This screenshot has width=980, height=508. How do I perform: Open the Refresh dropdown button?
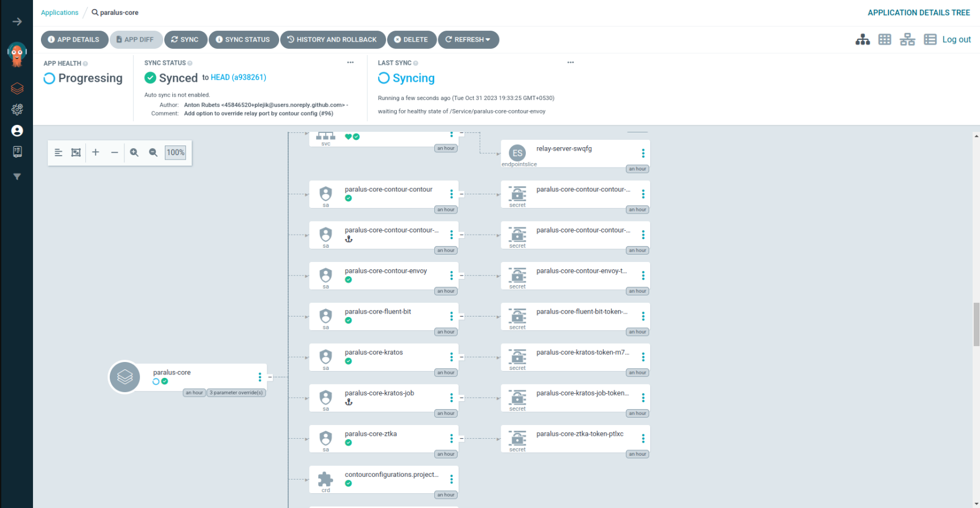coord(468,40)
